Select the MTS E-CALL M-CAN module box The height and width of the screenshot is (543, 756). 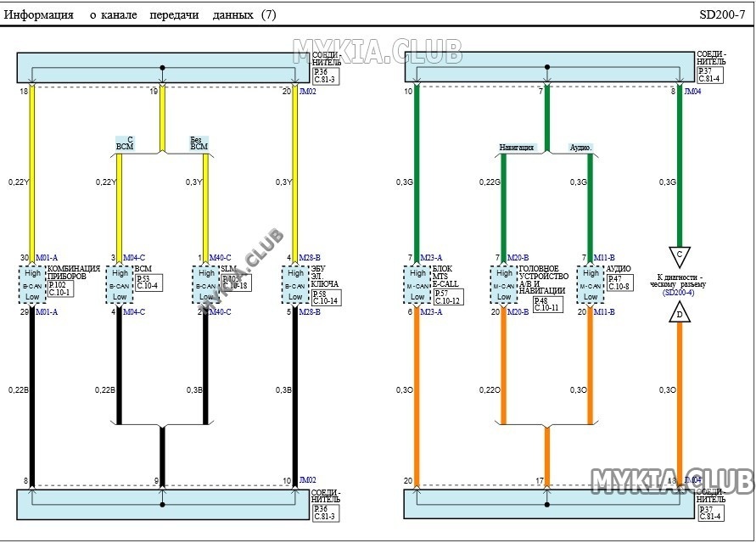(x=417, y=285)
